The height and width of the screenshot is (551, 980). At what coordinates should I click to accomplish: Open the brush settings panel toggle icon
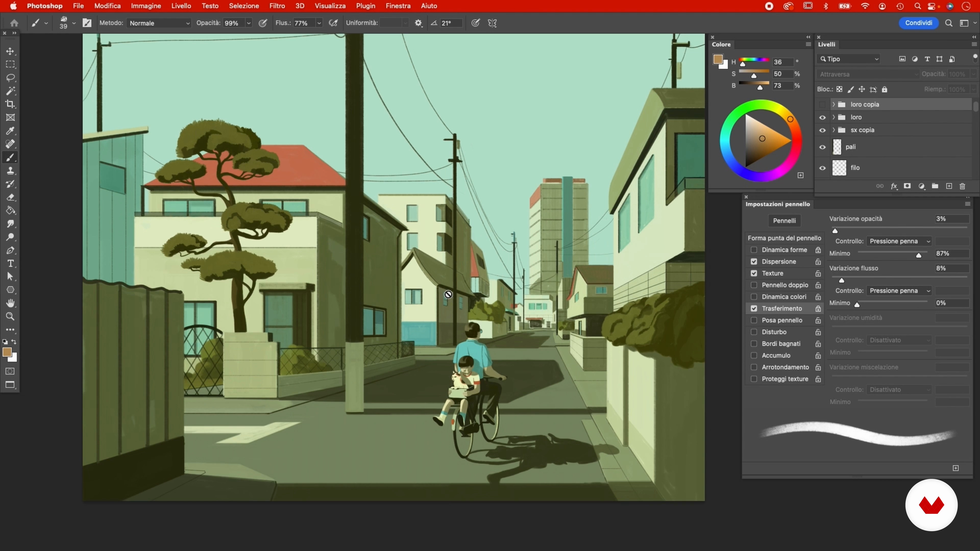(87, 23)
